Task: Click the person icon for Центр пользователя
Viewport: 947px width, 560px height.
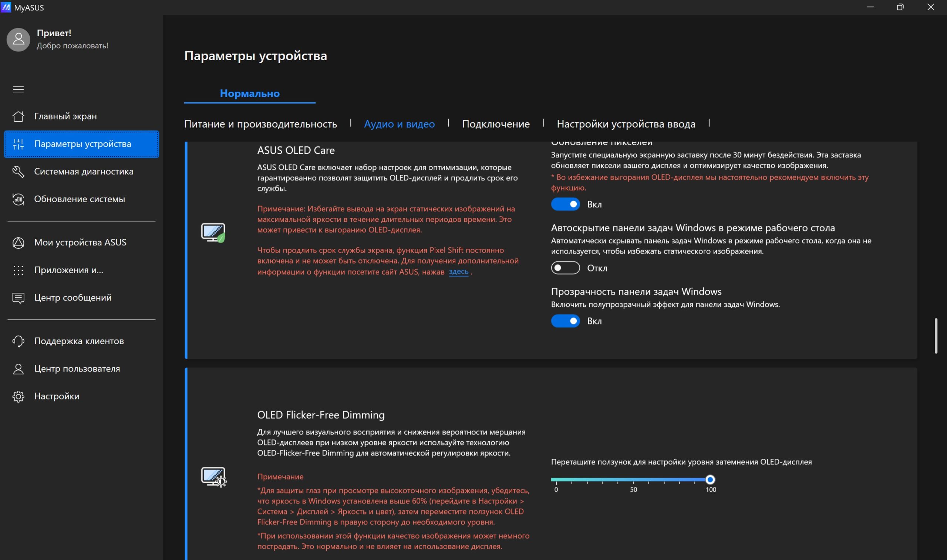Action: (x=18, y=369)
